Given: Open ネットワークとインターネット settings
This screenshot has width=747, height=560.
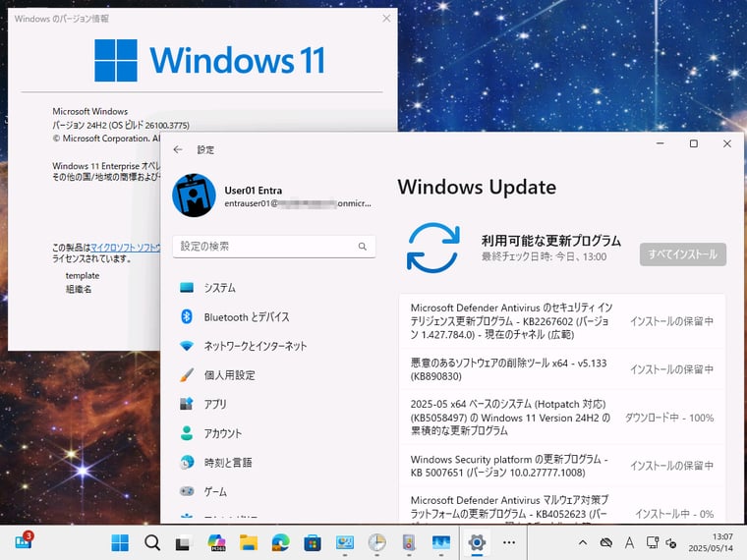Looking at the screenshot, I should pyautogui.click(x=274, y=346).
